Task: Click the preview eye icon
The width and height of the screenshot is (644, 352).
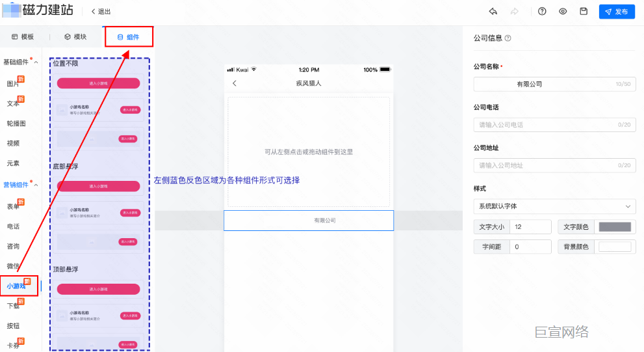Action: point(563,12)
